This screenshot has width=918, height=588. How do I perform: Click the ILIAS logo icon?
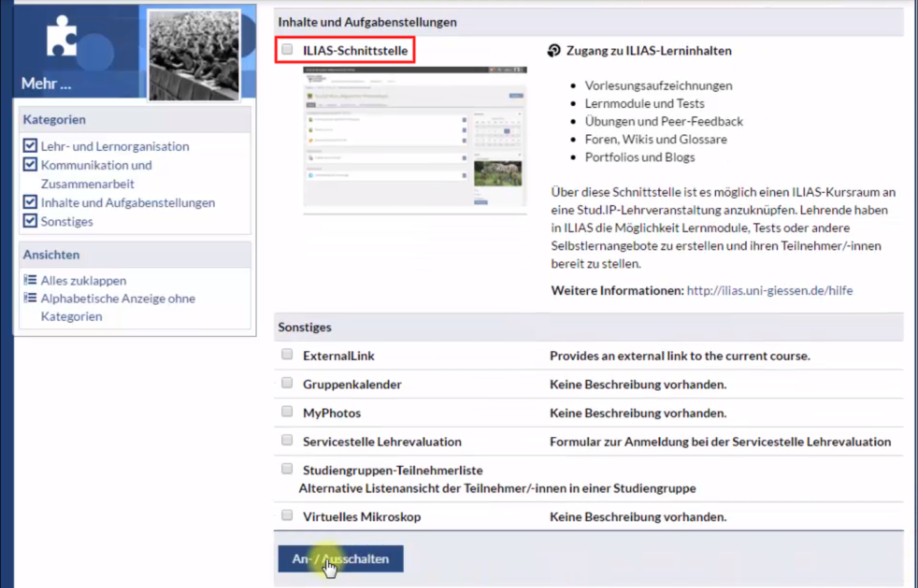click(554, 50)
